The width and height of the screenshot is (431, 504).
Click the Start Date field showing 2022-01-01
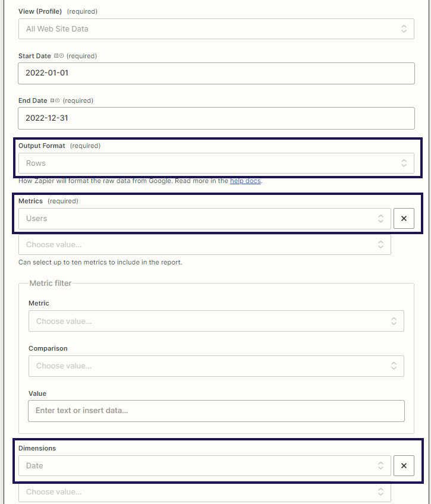pos(216,73)
